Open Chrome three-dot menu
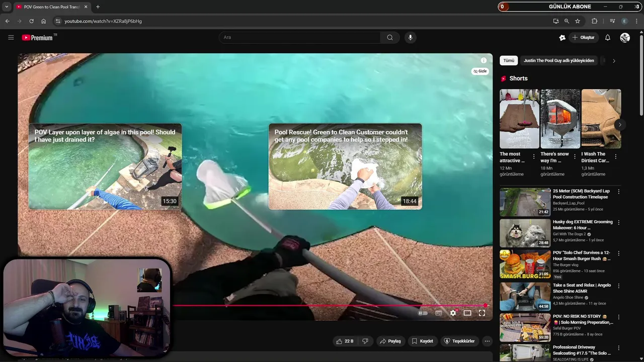The image size is (644, 362). (x=637, y=21)
